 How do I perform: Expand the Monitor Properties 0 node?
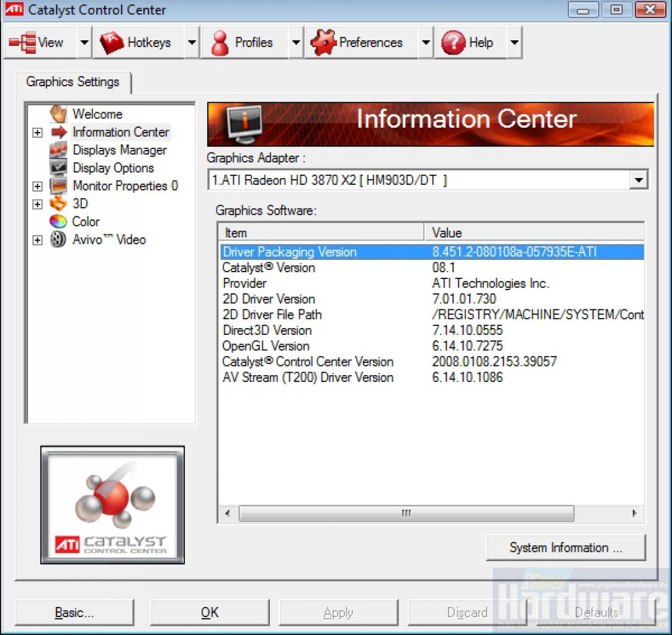pos(38,186)
